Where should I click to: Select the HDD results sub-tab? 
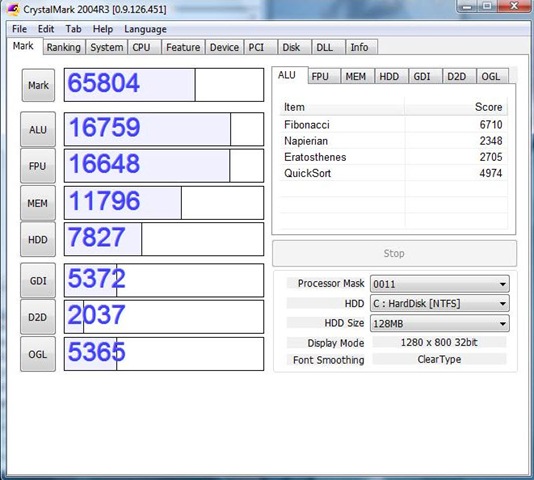pyautogui.click(x=392, y=76)
